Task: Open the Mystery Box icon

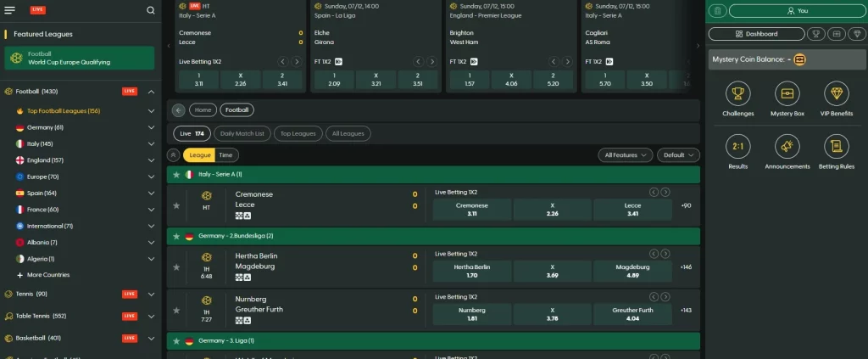Action: (787, 93)
